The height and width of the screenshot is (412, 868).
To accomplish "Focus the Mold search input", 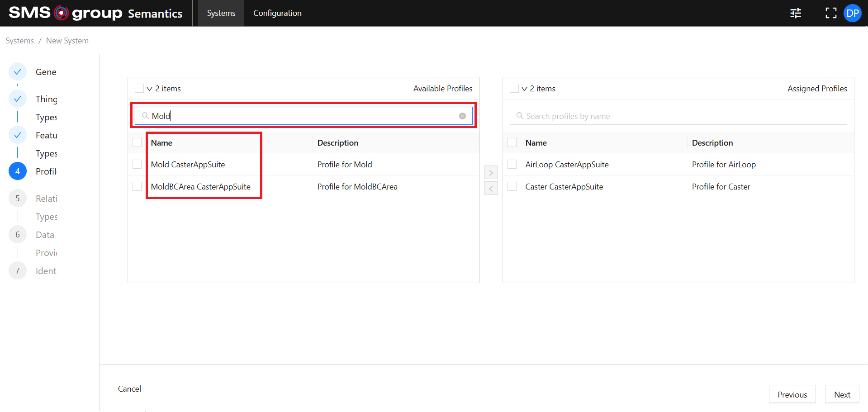I will click(x=304, y=116).
